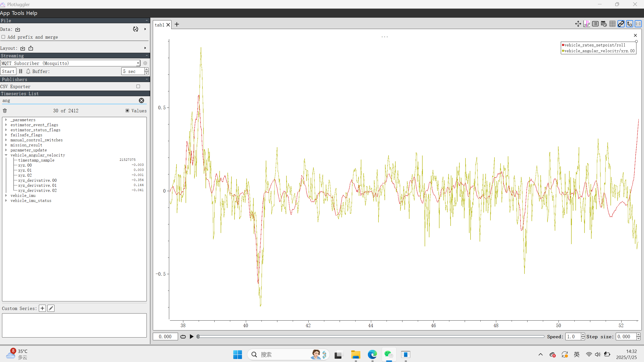Click the Buffer seconds field

pos(133,71)
